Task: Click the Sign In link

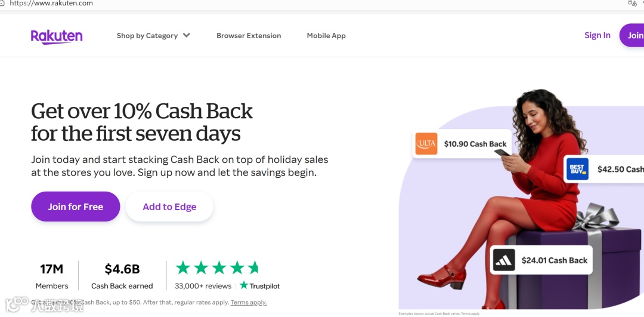Action: pos(597,35)
